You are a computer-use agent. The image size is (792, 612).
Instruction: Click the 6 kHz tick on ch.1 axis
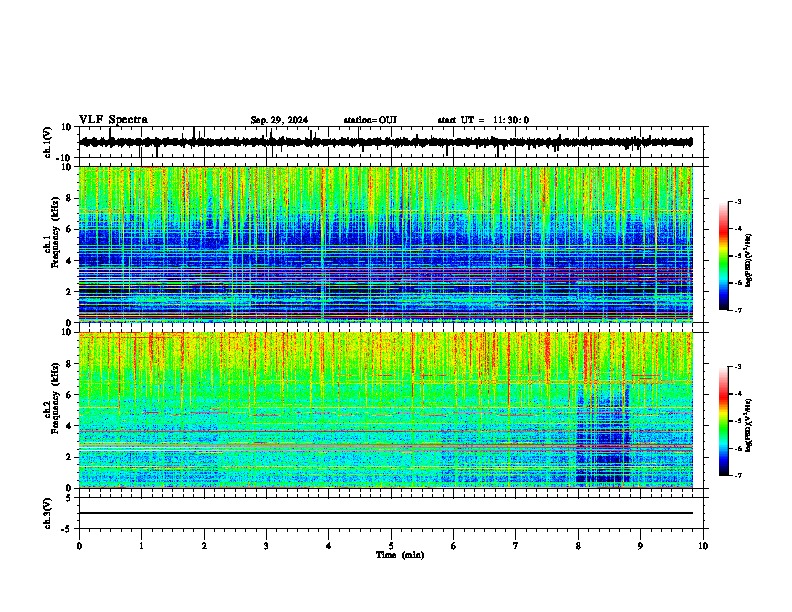pyautogui.click(x=70, y=229)
